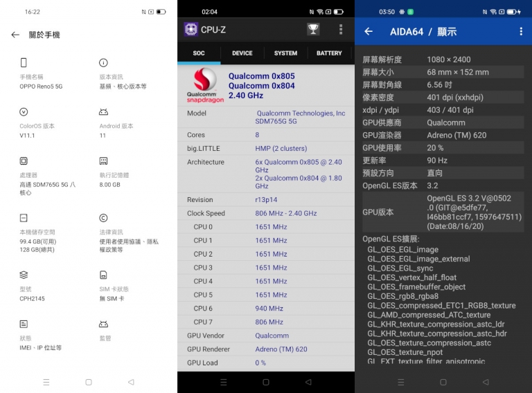Tap the version info circle icon

[x=103, y=63]
